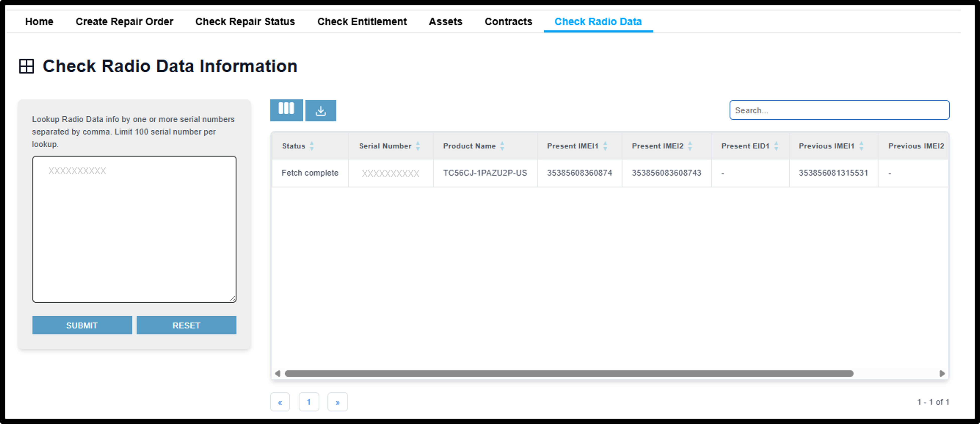Click the Present EID1 dash cell
This screenshot has width=980, height=424.
pos(750,173)
